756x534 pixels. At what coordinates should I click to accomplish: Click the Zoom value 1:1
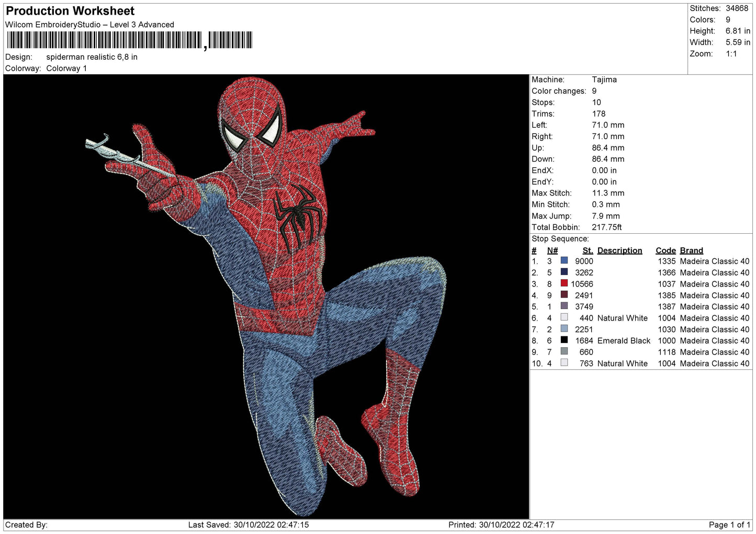pyautogui.click(x=731, y=54)
